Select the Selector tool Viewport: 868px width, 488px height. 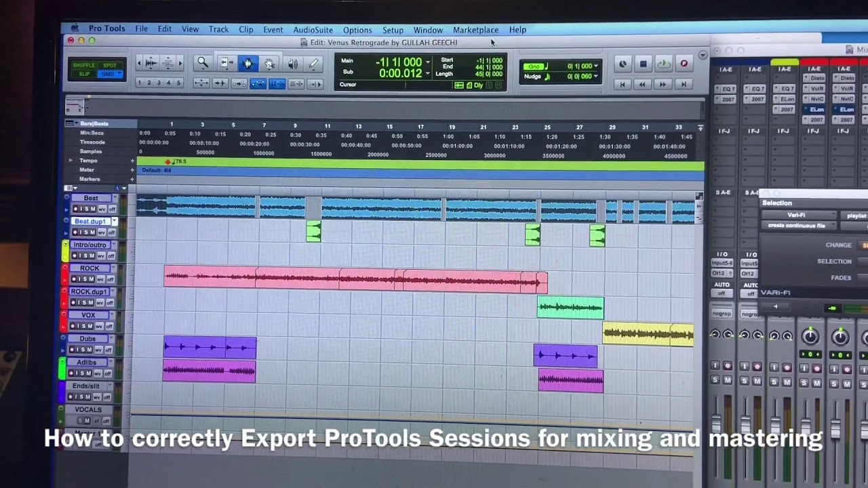248,63
